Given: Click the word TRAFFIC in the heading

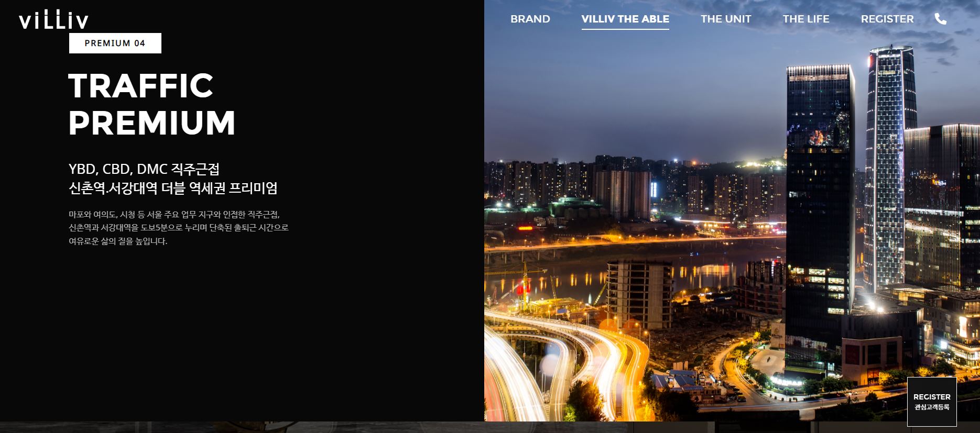Looking at the screenshot, I should click(x=141, y=85).
